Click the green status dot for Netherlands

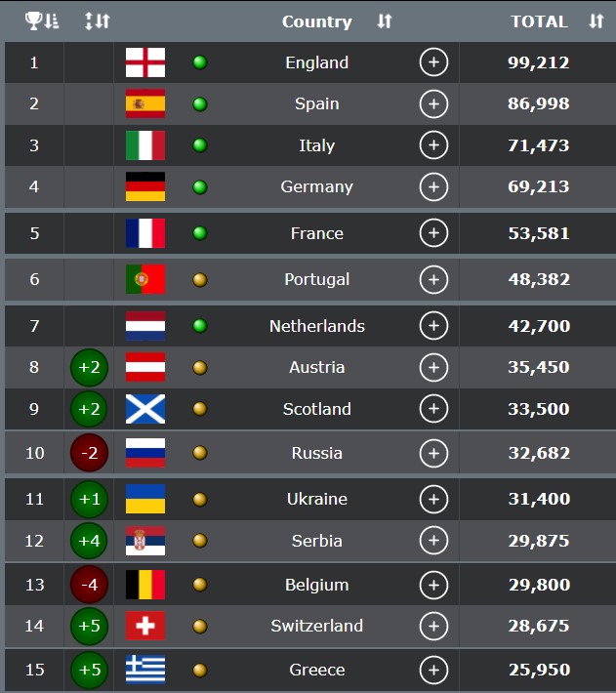tap(200, 326)
